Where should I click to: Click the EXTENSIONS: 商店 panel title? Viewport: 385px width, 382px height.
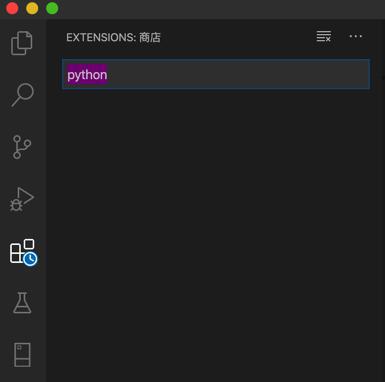tap(113, 37)
